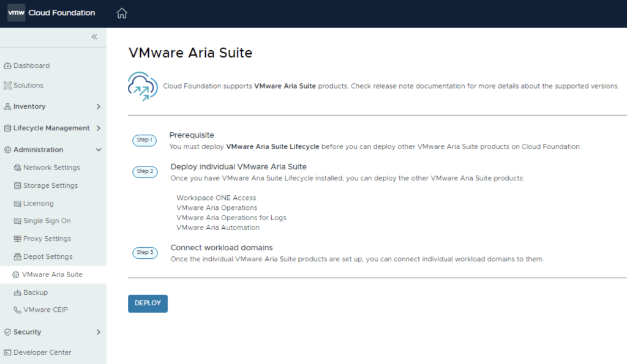The height and width of the screenshot is (364, 627).
Task: Collapse the Administration section
Action: [x=99, y=149]
